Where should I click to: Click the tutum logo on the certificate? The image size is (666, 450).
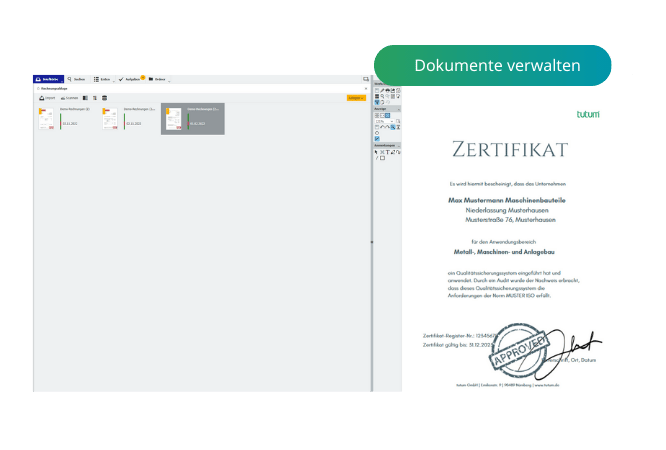pos(588,114)
